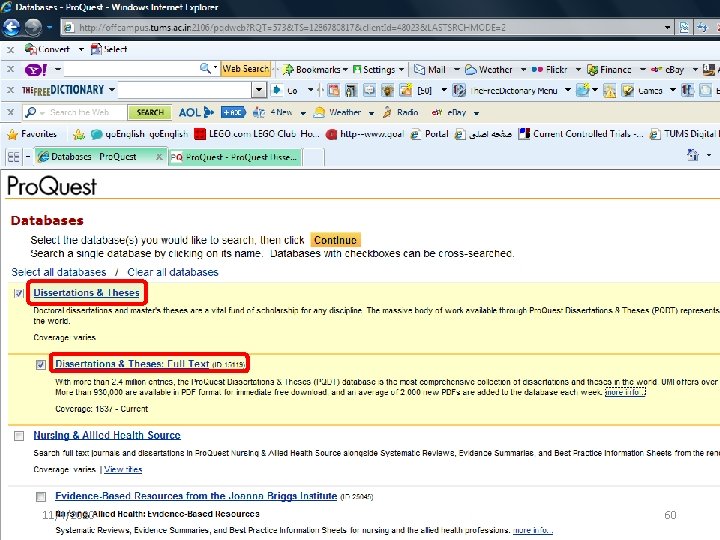Click Yahoo toolbar Bookmarks icon
Viewport: 720px width, 540px height.
288,70
